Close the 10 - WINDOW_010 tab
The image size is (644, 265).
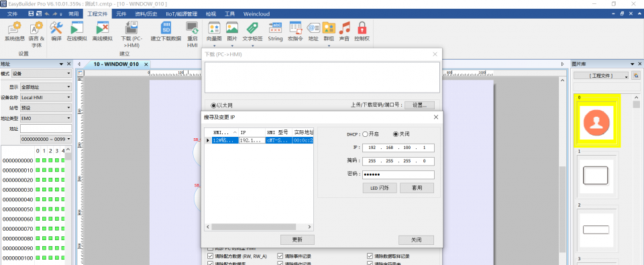pyautogui.click(x=146, y=64)
